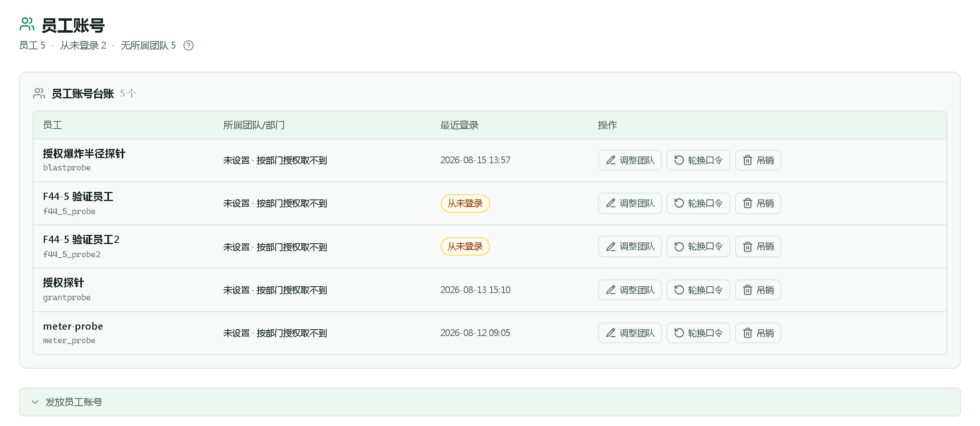The height and width of the screenshot is (426, 980).
Task: Click login time 2026-08-13 15:10
Action: pos(475,290)
